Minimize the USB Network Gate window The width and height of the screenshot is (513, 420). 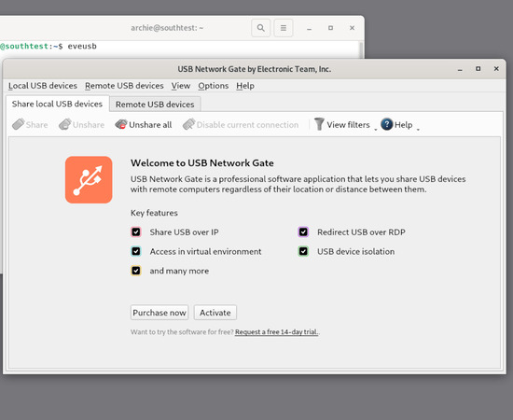pos(460,69)
